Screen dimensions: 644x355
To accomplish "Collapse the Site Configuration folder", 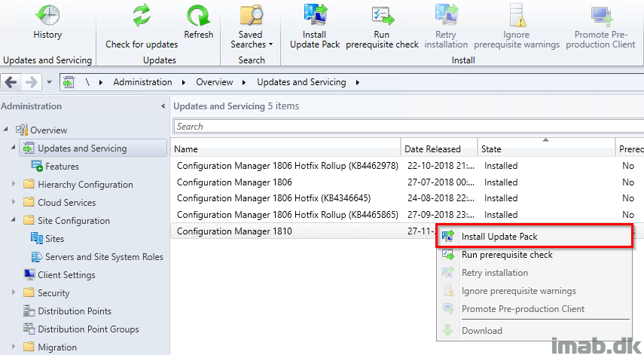I will pos(13,220).
